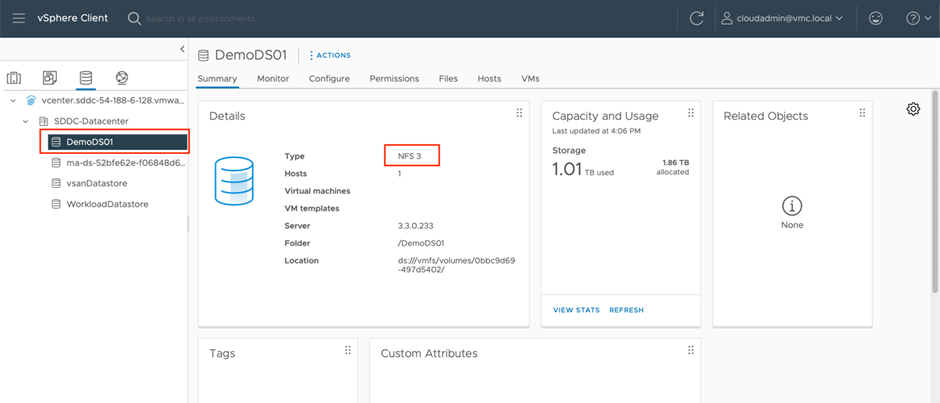Click REFRESH in Capacity and Usage
This screenshot has height=403, width=940.
626,310
